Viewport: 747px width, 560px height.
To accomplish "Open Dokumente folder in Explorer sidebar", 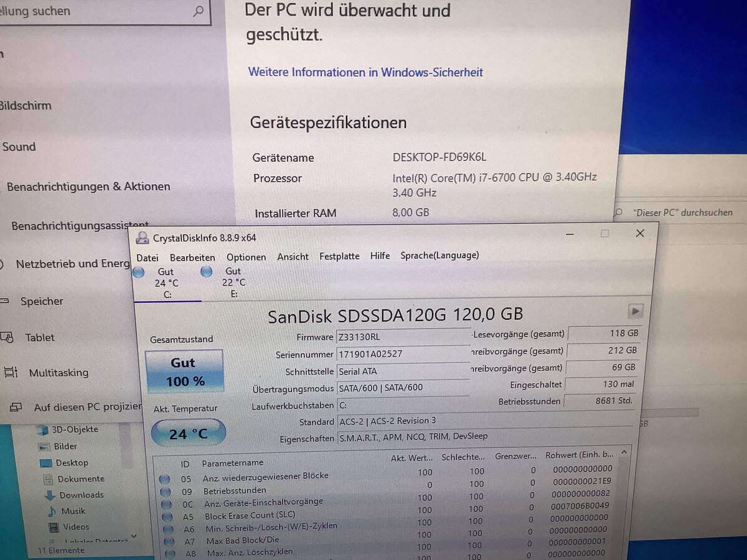I will pyautogui.click(x=81, y=478).
